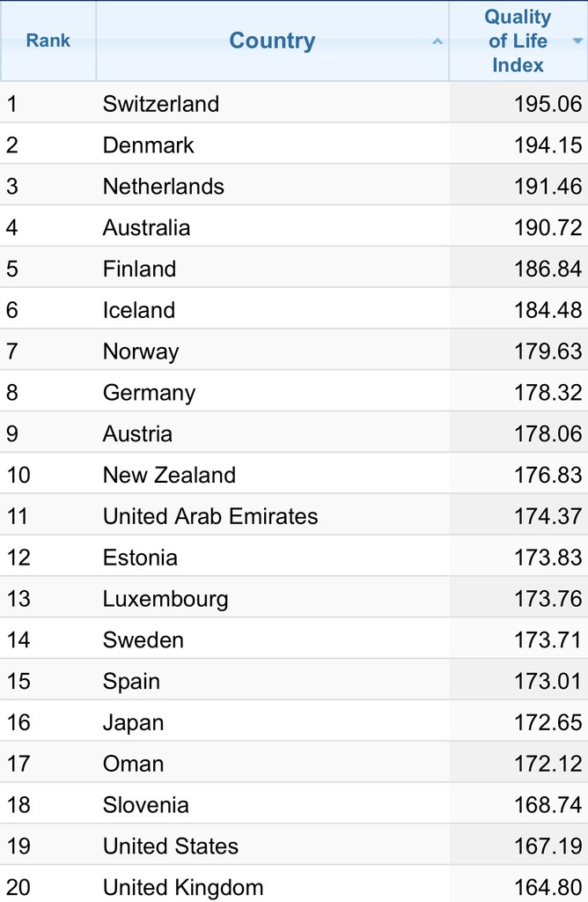Viewport: 588px width, 902px height.
Task: Click on Australia country name
Action: pos(147,228)
